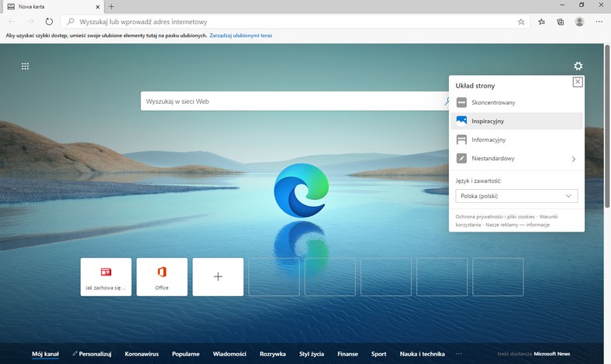The height and width of the screenshot is (364, 611).
Task: Switch to the Nauka i technika tab
Action: 422,354
